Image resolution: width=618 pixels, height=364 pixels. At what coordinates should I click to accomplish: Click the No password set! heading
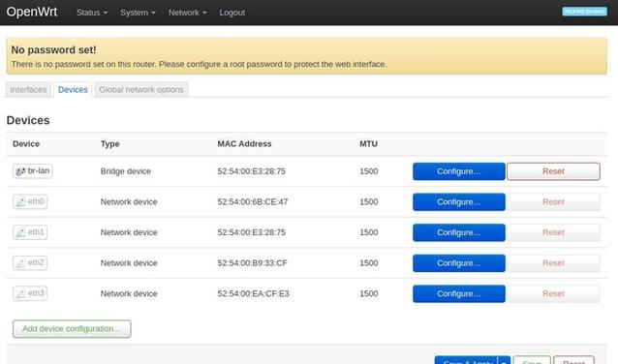pyautogui.click(x=53, y=50)
